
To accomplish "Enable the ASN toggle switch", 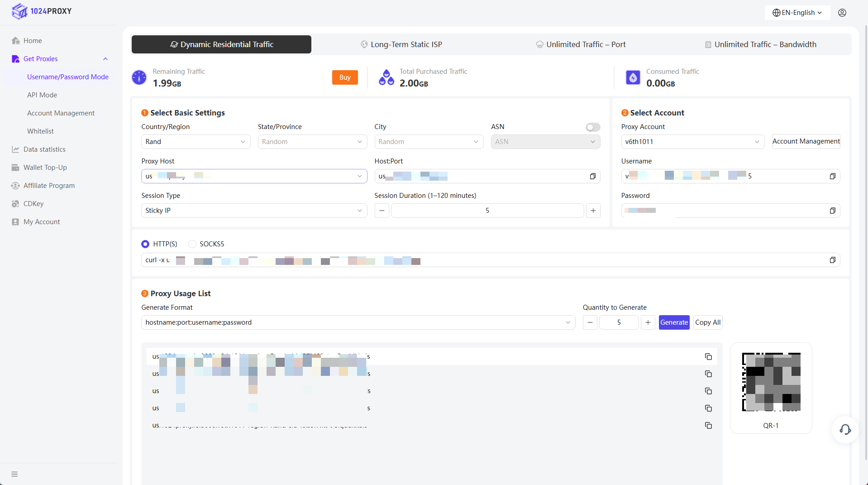I will (592, 127).
